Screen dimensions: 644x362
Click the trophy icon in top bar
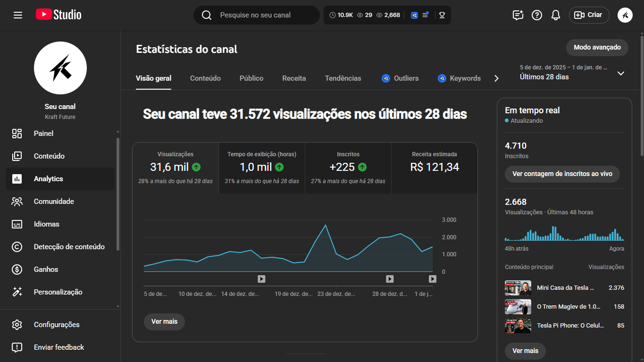(442, 15)
